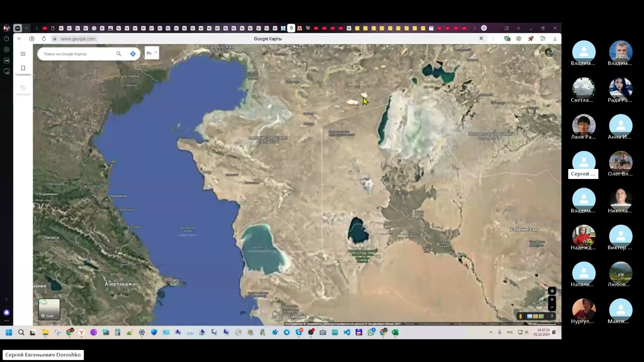Viewport: 644px width, 362px height.
Task: Expand the tab groups dropdown chevron top-left
Action: (x=26, y=28)
